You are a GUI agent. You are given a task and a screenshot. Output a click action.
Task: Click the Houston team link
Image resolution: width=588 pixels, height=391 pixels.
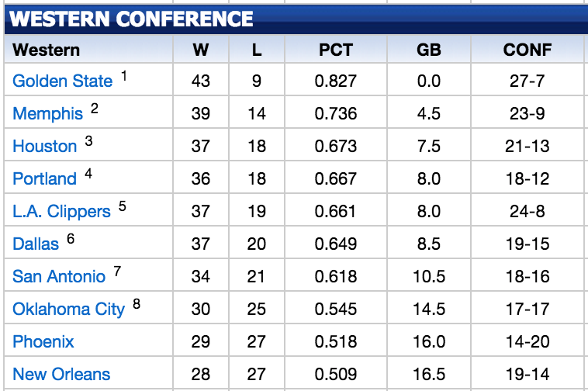pos(44,147)
